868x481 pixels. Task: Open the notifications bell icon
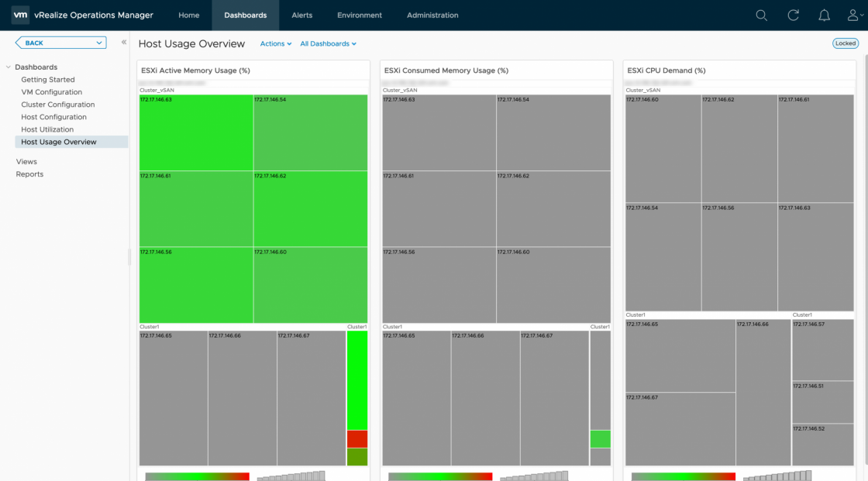(x=824, y=15)
